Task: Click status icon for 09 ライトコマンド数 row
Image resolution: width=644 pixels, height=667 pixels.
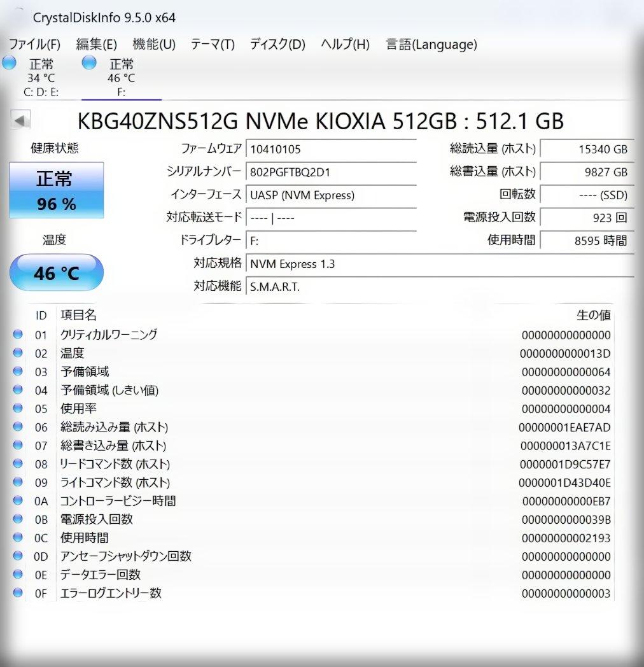Action: 18,482
